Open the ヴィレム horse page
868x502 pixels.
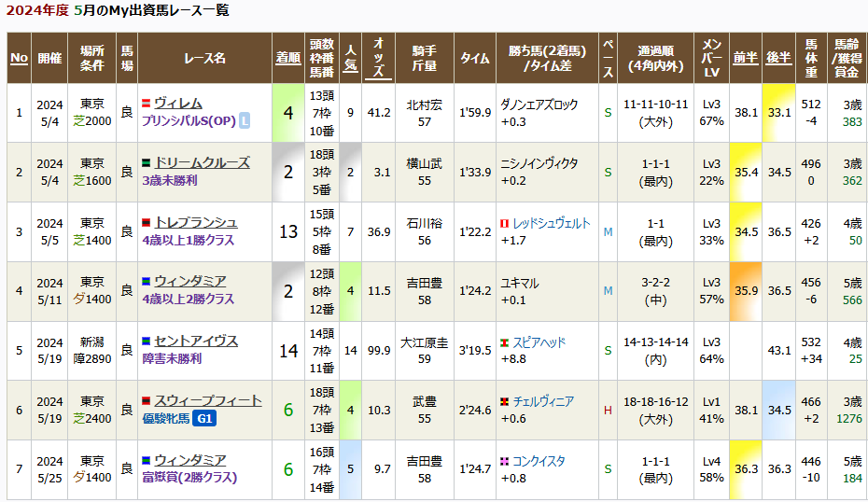tap(177, 104)
